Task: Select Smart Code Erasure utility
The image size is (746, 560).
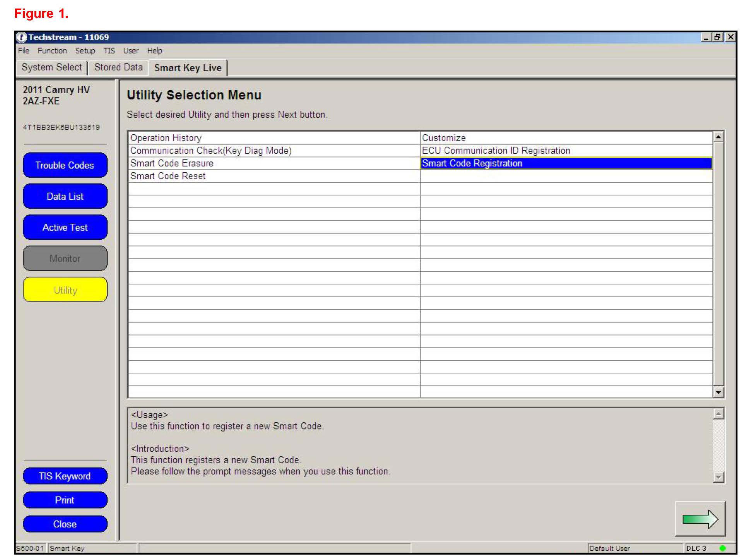Action: click(172, 163)
